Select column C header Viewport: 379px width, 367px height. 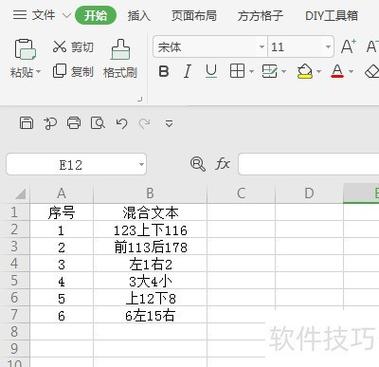241,193
